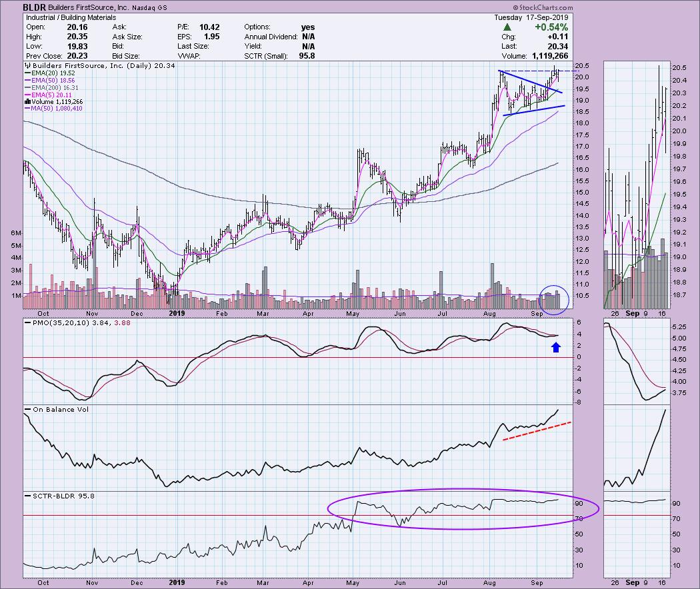The height and width of the screenshot is (589, 700).
Task: Click the BLDR ticker symbol in header
Action: click(34, 7)
